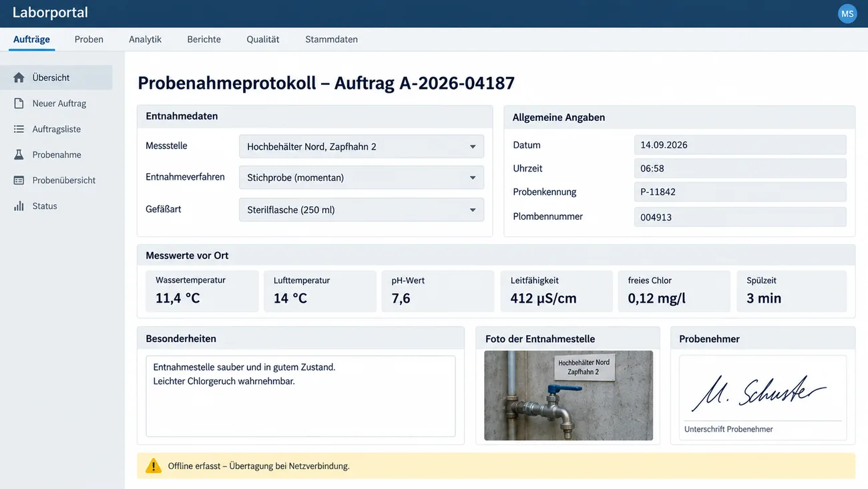Click the freies Chlor value 0,12 mg/l
The width and height of the screenshot is (868, 489).
tap(657, 298)
